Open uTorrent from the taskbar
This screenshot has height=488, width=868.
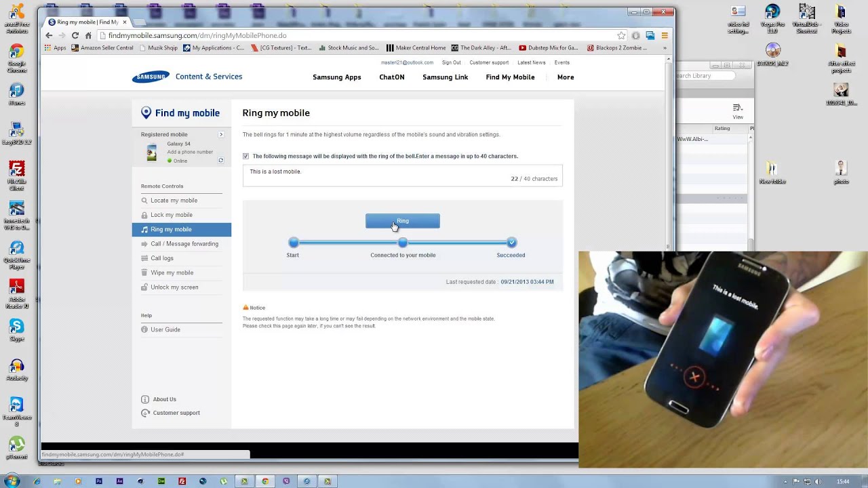coord(224,481)
